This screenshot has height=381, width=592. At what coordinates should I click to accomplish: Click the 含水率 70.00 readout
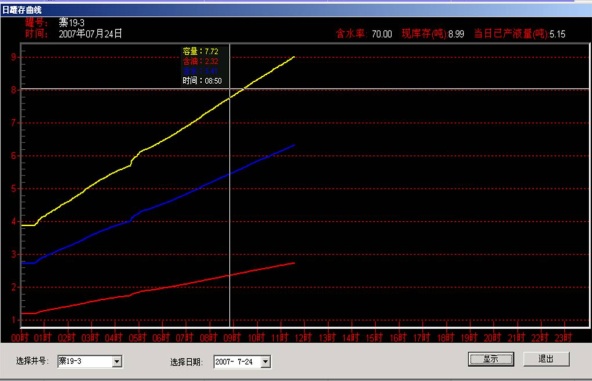tap(364, 34)
